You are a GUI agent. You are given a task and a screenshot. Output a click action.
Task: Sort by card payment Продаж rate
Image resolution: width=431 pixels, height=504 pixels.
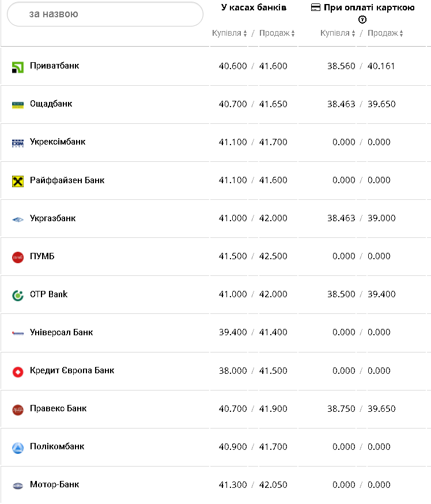pyautogui.click(x=385, y=33)
